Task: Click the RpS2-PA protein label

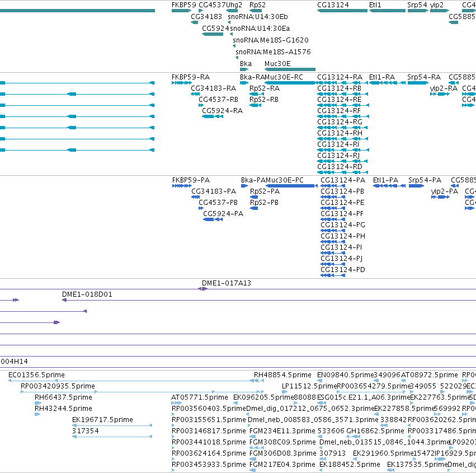Action: (265, 191)
